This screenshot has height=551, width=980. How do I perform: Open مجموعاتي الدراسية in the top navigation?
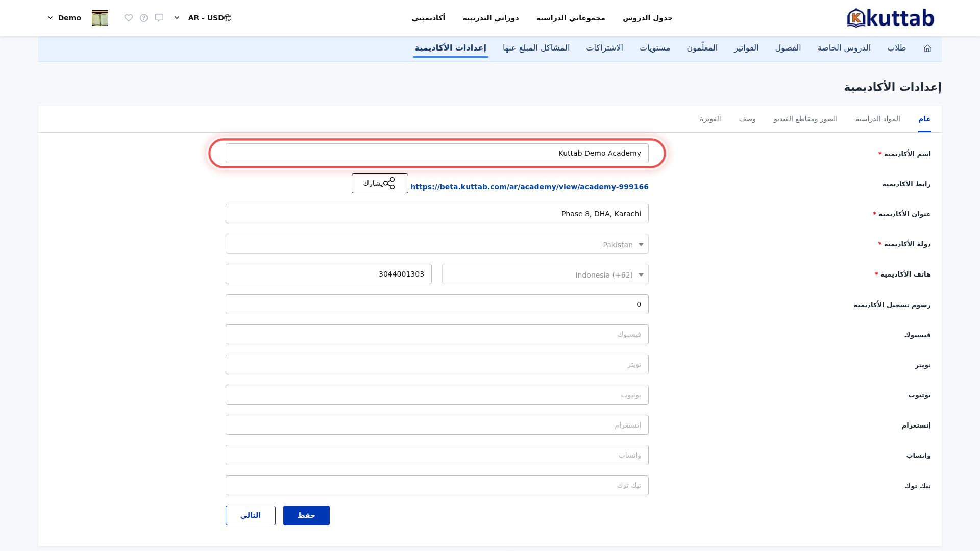click(571, 18)
